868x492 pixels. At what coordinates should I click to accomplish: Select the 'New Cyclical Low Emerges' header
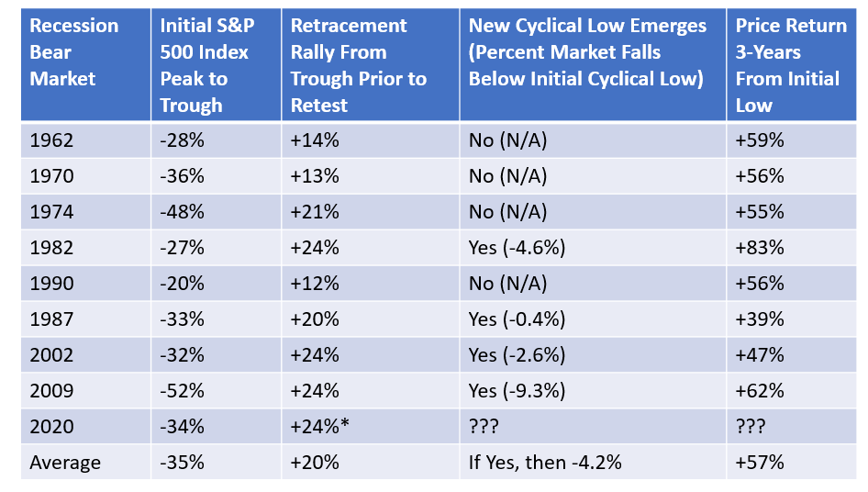[585, 52]
